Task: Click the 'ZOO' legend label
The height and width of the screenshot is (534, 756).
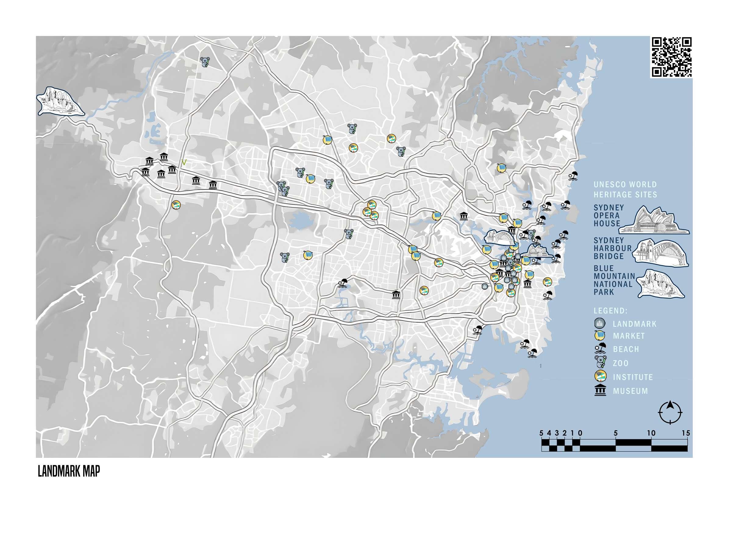Action: (621, 363)
